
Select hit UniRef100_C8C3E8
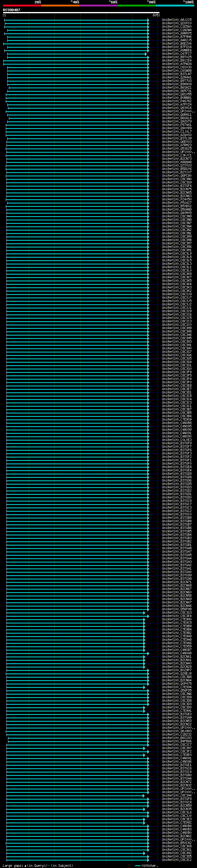(176, 386)
